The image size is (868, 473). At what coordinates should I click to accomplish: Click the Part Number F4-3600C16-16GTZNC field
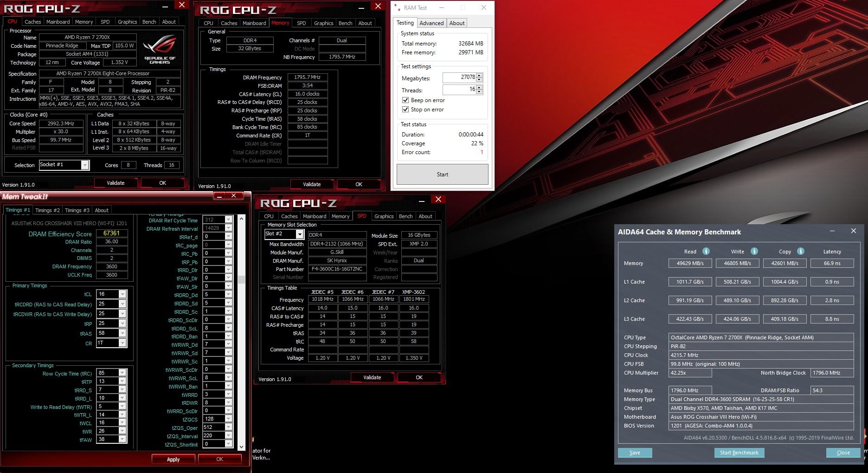click(x=337, y=269)
